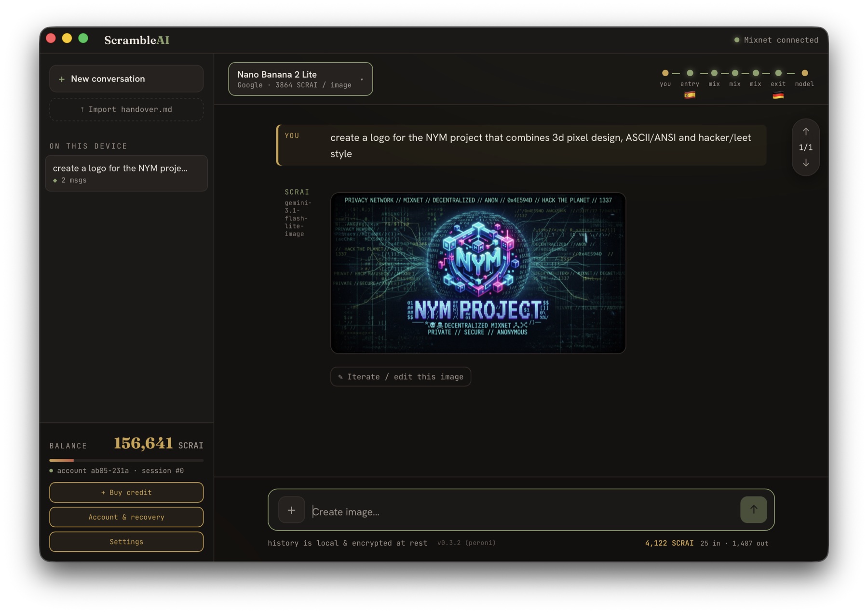Click the ScrambleAI title
This screenshot has width=868, height=614.
137,40
